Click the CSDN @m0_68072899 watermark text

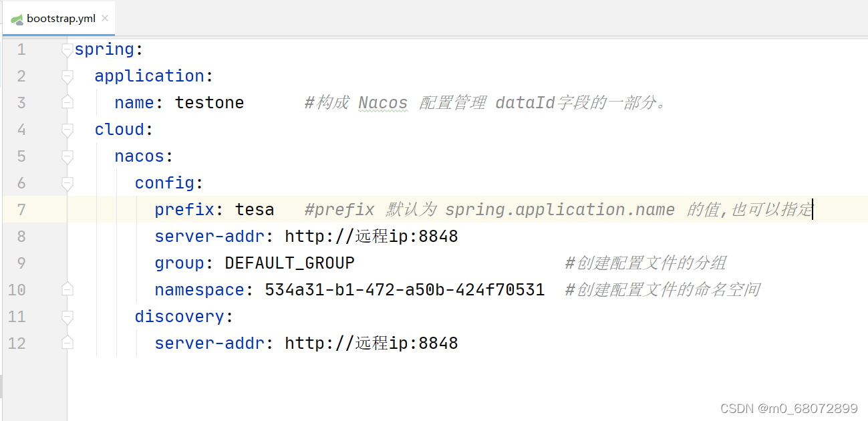click(788, 408)
